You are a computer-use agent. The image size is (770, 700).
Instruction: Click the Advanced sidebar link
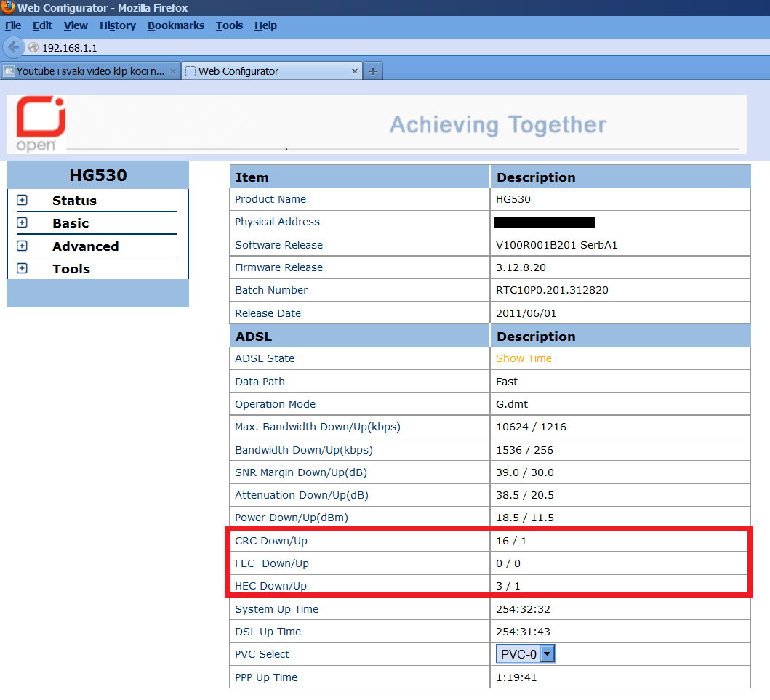86,246
